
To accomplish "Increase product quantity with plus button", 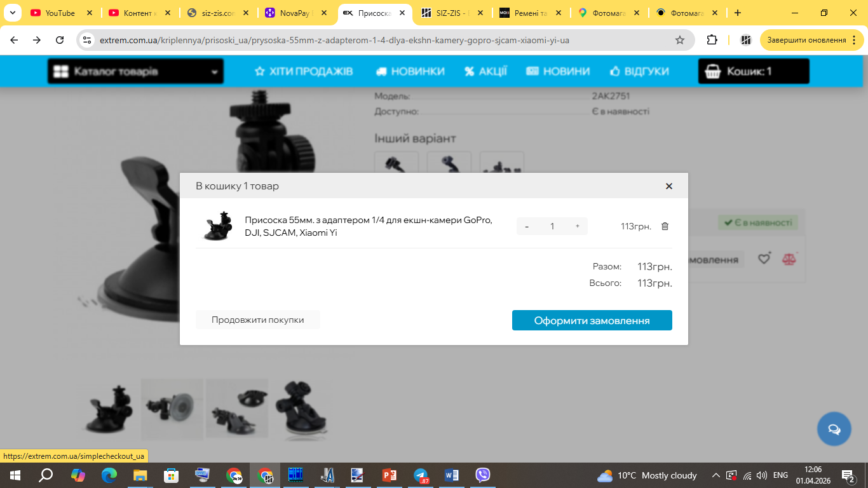I will 577,226.
